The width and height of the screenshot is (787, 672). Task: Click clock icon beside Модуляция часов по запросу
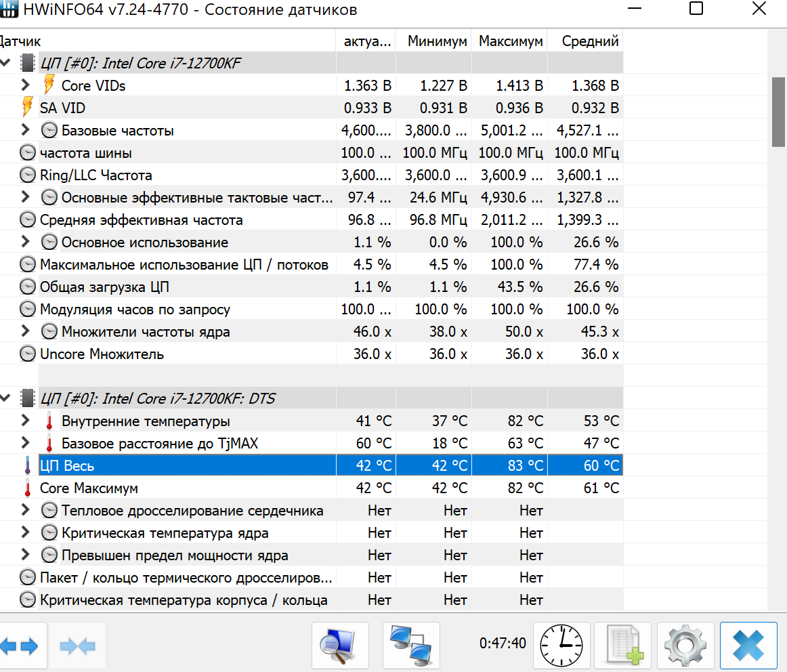28,309
